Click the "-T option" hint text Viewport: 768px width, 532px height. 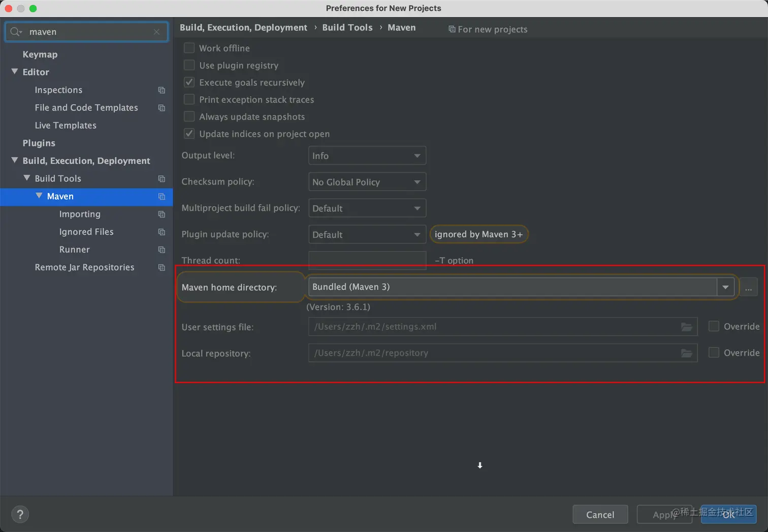(x=454, y=261)
